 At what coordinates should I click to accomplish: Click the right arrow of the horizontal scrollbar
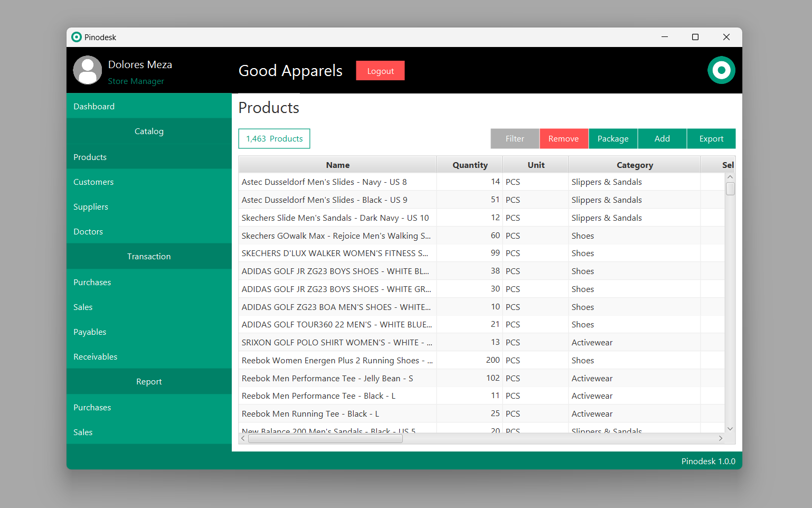pos(721,438)
